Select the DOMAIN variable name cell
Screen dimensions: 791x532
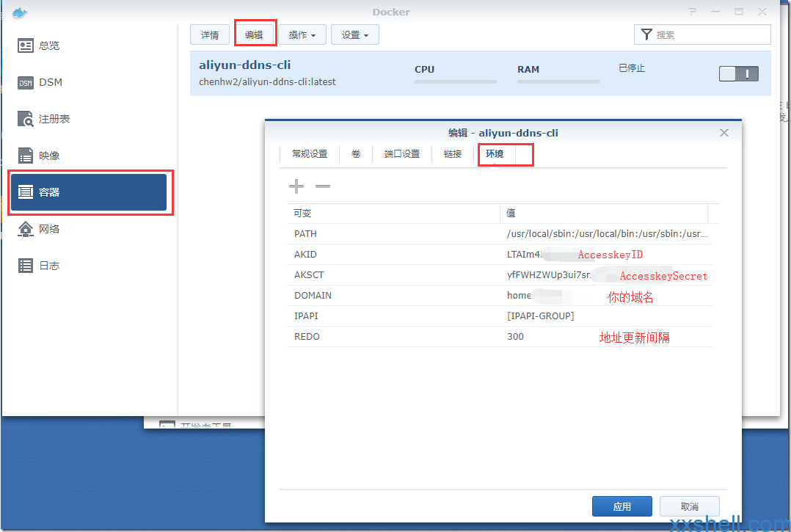pyautogui.click(x=393, y=296)
